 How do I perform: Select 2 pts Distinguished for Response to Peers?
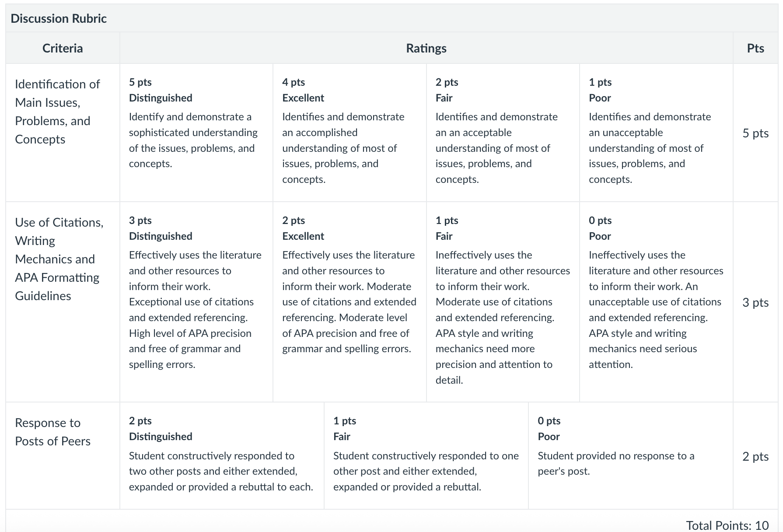(222, 455)
